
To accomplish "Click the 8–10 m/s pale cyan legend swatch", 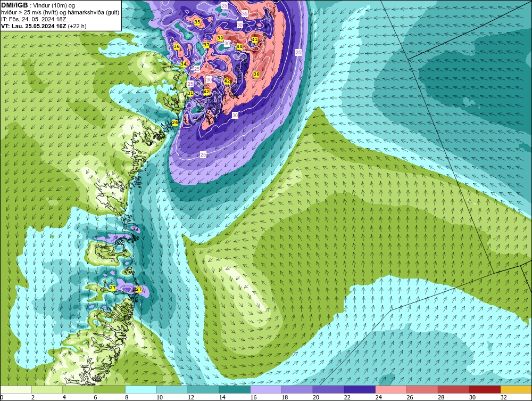I will [x=141, y=389].
